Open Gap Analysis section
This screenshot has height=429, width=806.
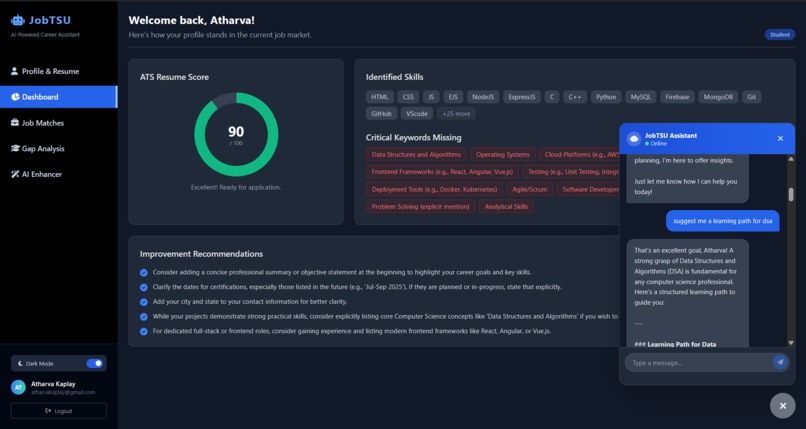pos(59,148)
